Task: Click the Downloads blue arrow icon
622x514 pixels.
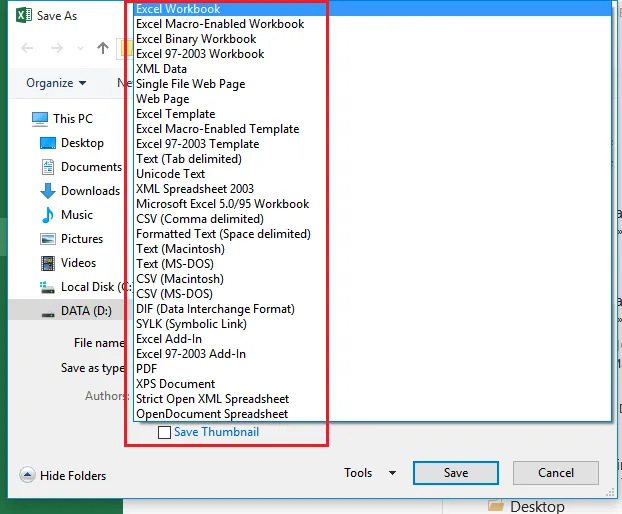Action: click(48, 191)
